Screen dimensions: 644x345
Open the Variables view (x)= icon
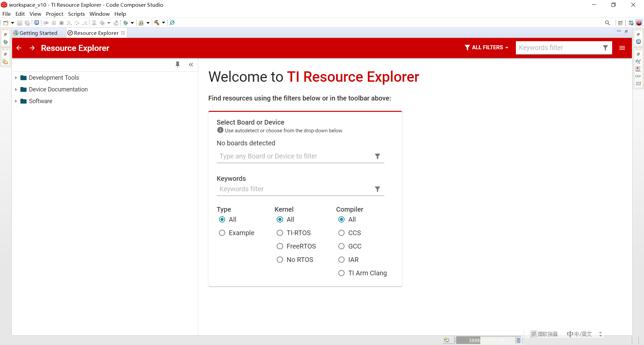point(639,76)
